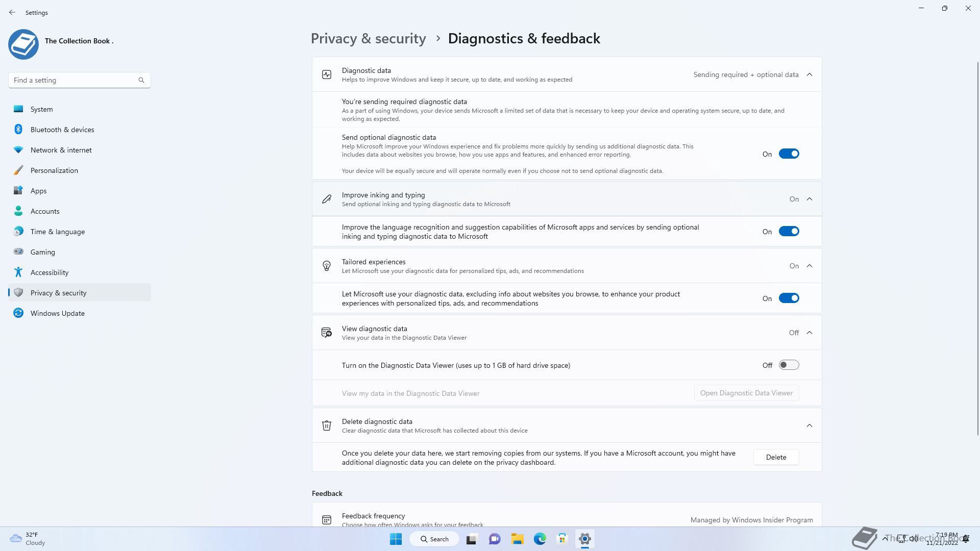Go back to Privacy & security breadcrumb
The height and width of the screenshot is (551, 980).
[368, 39]
